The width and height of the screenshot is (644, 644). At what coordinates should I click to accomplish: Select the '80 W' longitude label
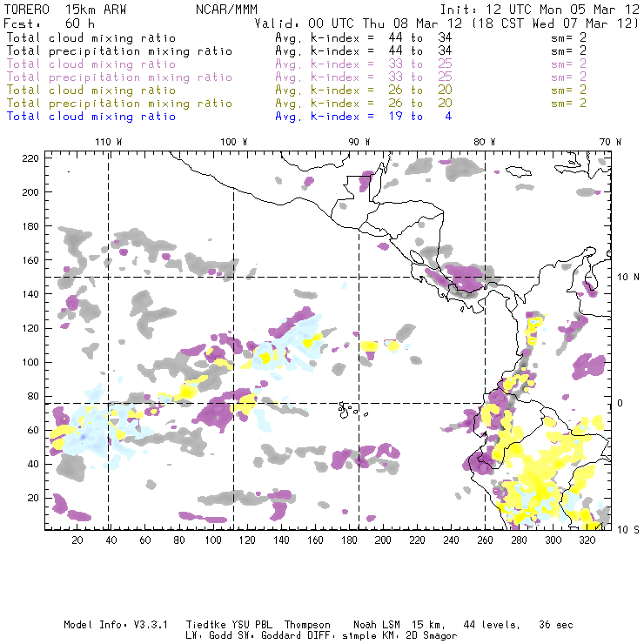484,142
